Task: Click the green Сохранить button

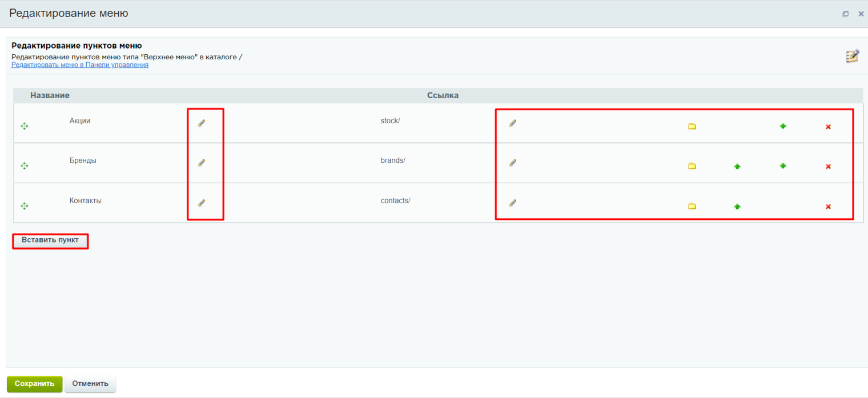Action: [34, 384]
